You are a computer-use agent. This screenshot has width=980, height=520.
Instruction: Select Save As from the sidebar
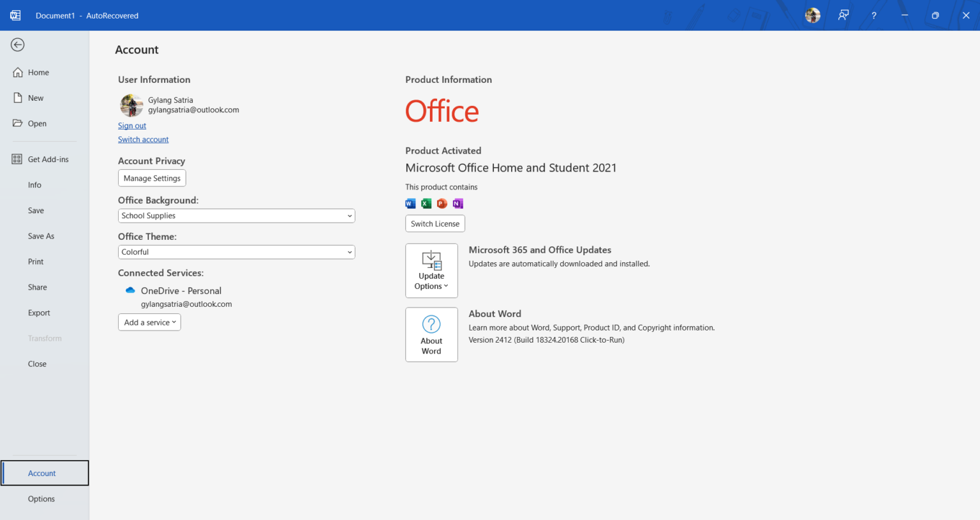(41, 235)
